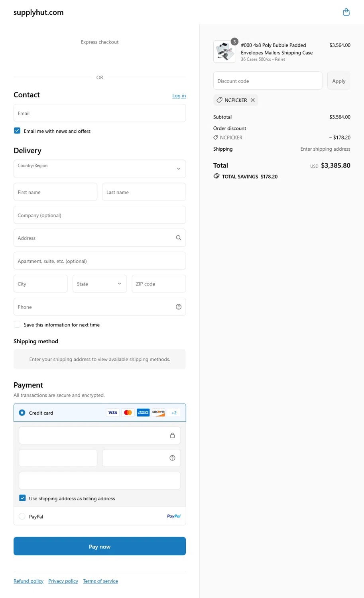The width and height of the screenshot is (364, 598).
Task: Click '36 Cases 500/cs - Pallet' variant text
Action: [263, 59]
